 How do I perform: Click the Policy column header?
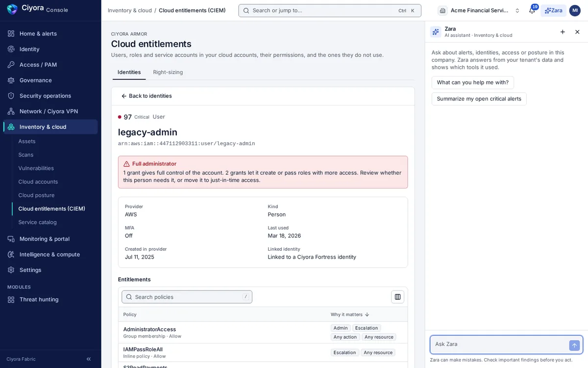pos(130,315)
